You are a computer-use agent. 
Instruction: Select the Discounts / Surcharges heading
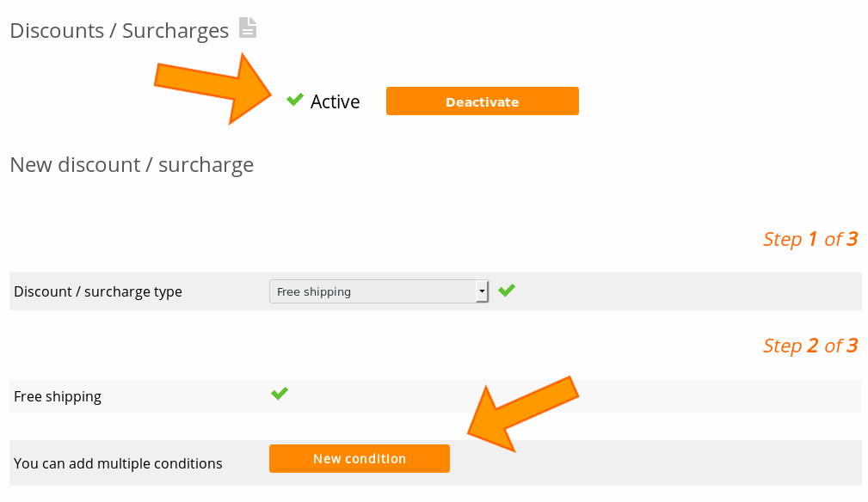[118, 29]
